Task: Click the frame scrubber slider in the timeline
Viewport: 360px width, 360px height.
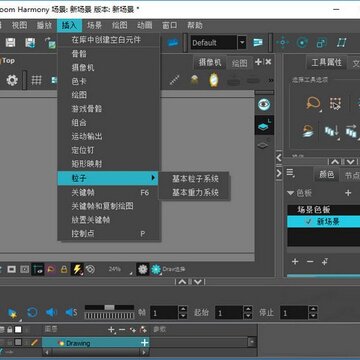Action: pos(109,307)
